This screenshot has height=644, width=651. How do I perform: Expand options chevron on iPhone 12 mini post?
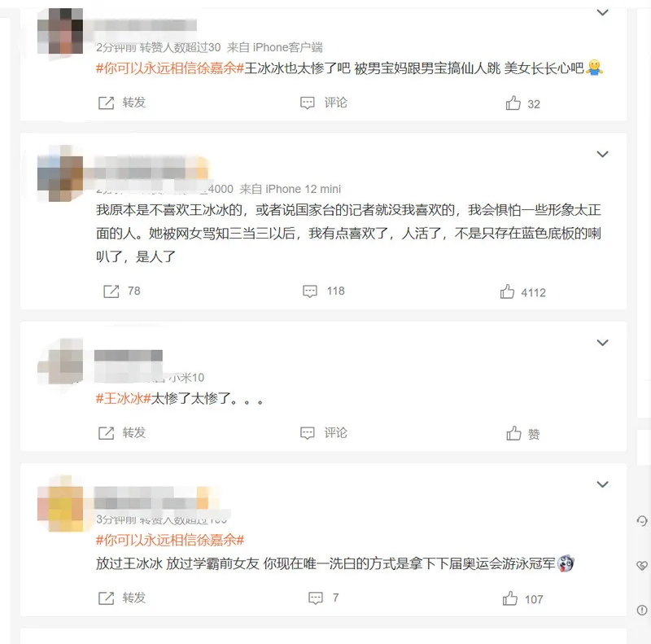click(602, 154)
